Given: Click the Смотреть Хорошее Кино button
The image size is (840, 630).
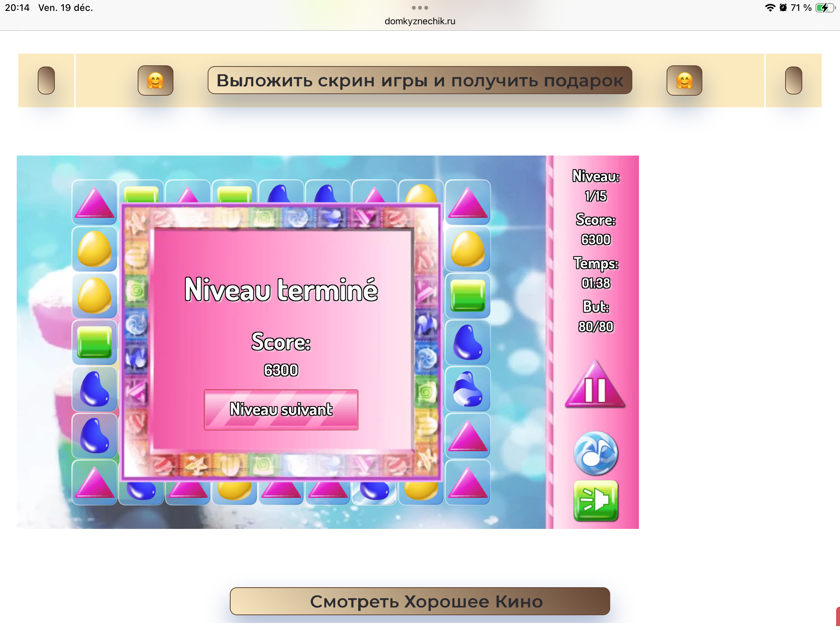Looking at the screenshot, I should (x=420, y=601).
